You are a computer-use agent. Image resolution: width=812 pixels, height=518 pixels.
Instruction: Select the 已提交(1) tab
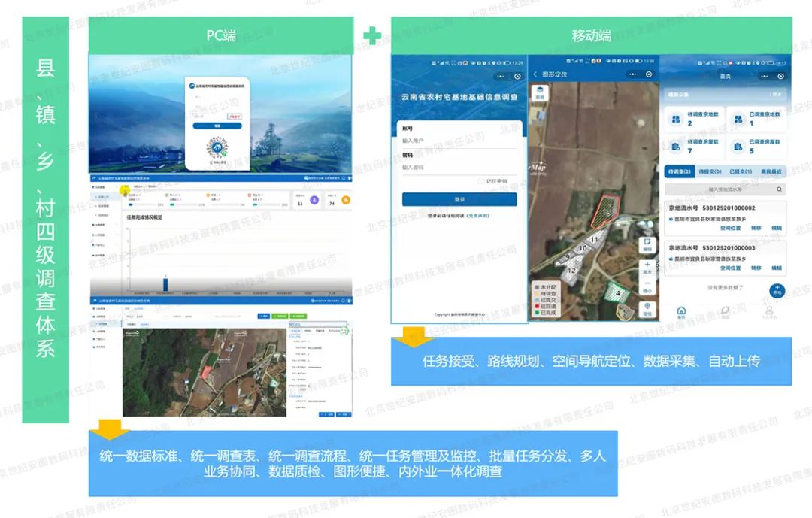click(x=741, y=172)
